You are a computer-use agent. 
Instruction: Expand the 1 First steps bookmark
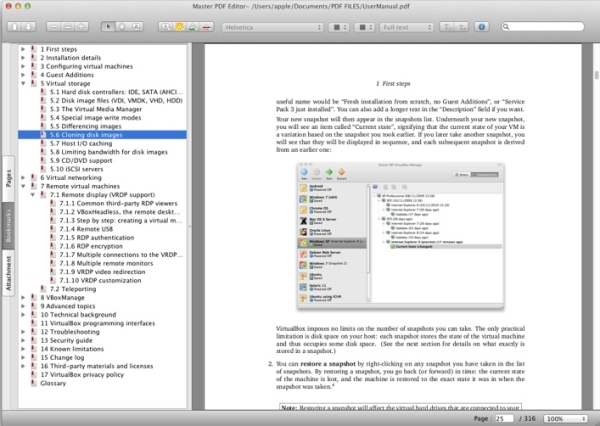point(23,49)
